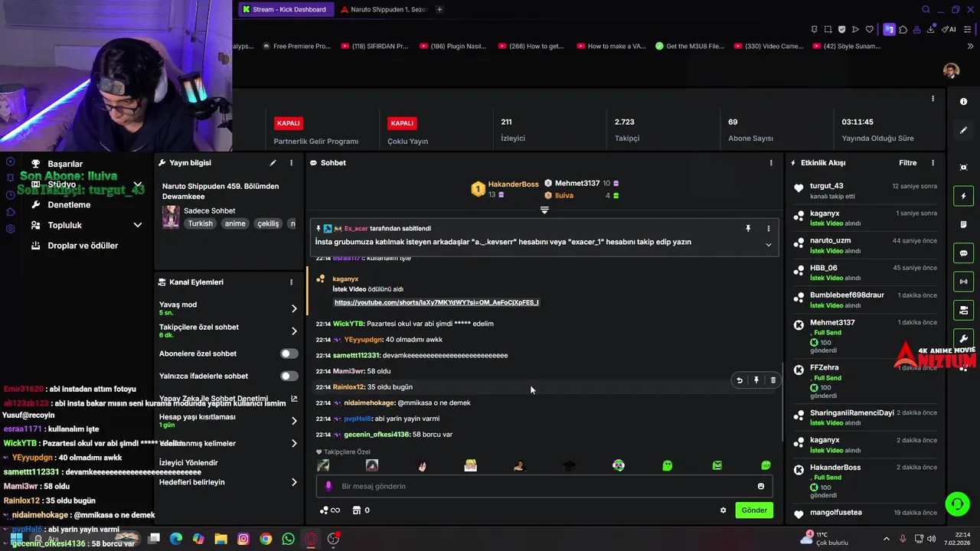This screenshot has width=980, height=551.
Task: Click the channel points infinity icon
Action: pos(329,510)
